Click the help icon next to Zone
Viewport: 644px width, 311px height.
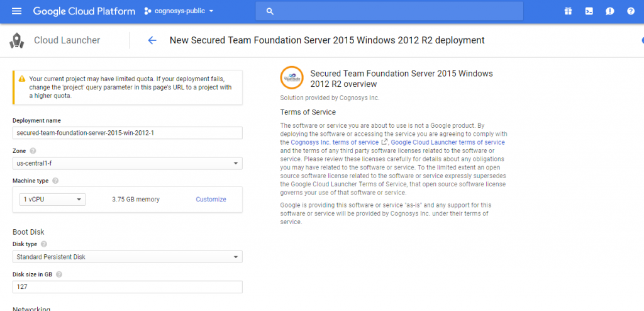coord(33,151)
